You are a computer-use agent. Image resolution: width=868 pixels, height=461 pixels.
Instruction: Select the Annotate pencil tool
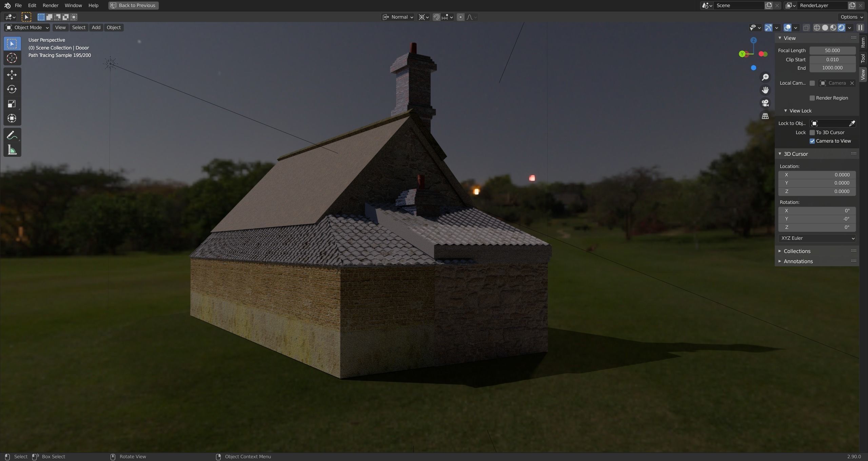[x=12, y=135]
